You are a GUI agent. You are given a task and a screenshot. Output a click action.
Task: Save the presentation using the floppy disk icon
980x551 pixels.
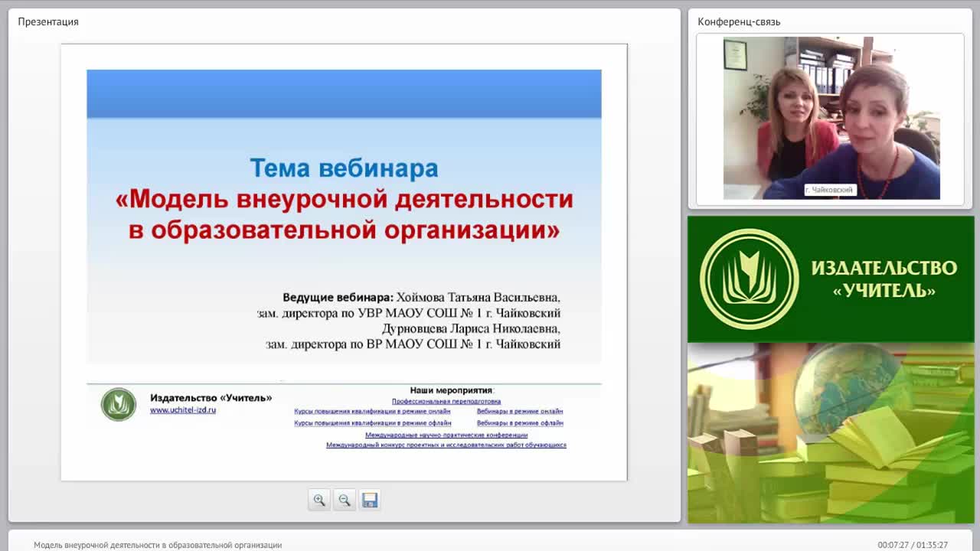(x=370, y=500)
